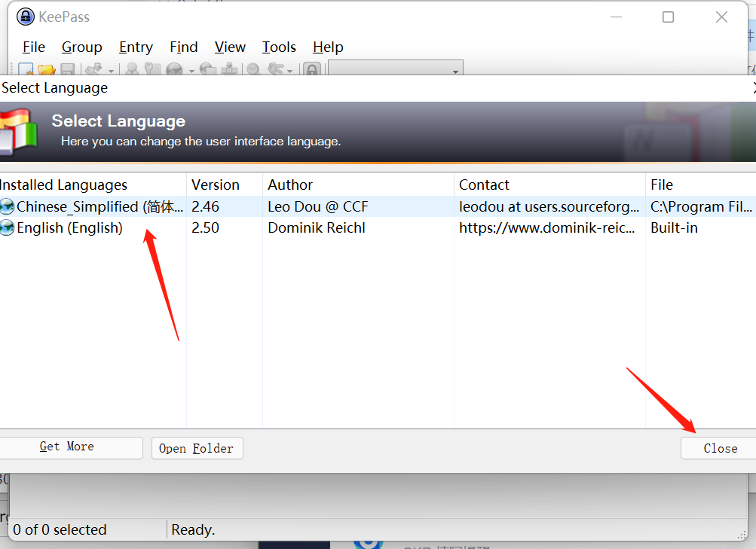The width and height of the screenshot is (756, 549).
Task: Click the Copy User Name icon
Action: tap(132, 69)
